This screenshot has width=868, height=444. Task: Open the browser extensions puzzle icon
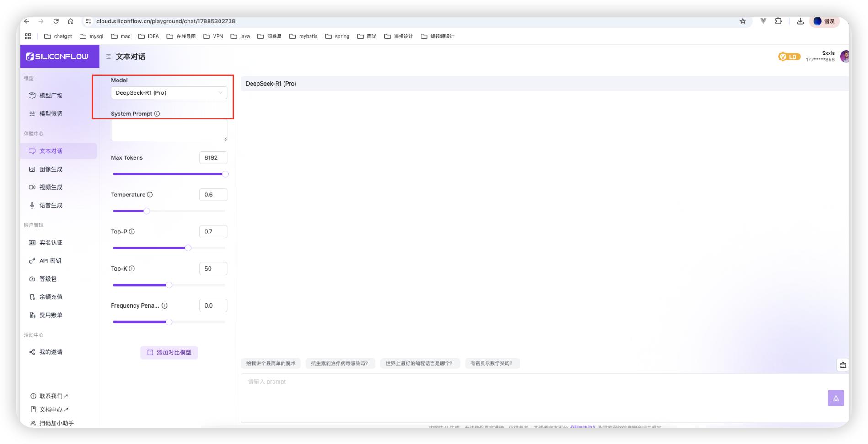(778, 21)
